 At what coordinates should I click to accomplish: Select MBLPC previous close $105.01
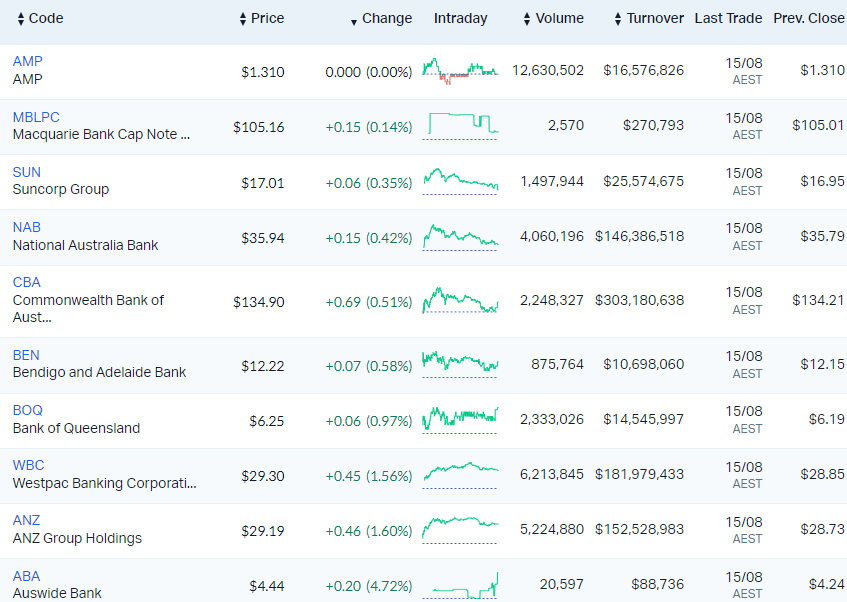(x=818, y=125)
